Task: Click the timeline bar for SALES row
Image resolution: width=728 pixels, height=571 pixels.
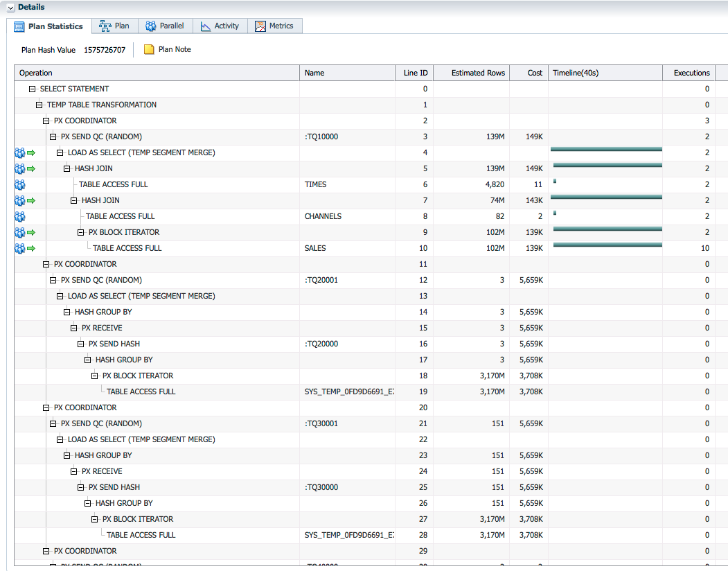Action: [607, 245]
